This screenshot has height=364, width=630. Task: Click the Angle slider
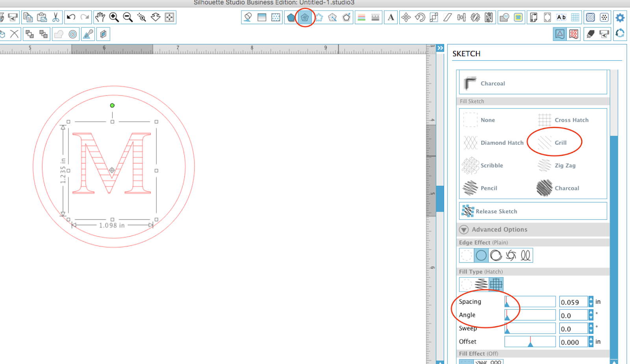530,315
